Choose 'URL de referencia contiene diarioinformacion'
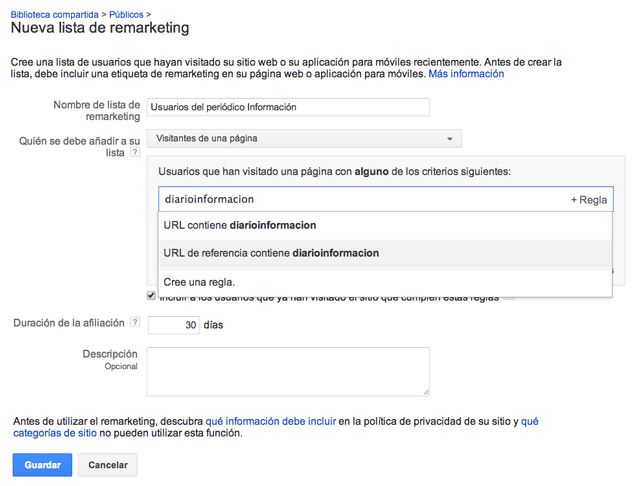Image resolution: width=640 pixels, height=486 pixels. (x=270, y=253)
